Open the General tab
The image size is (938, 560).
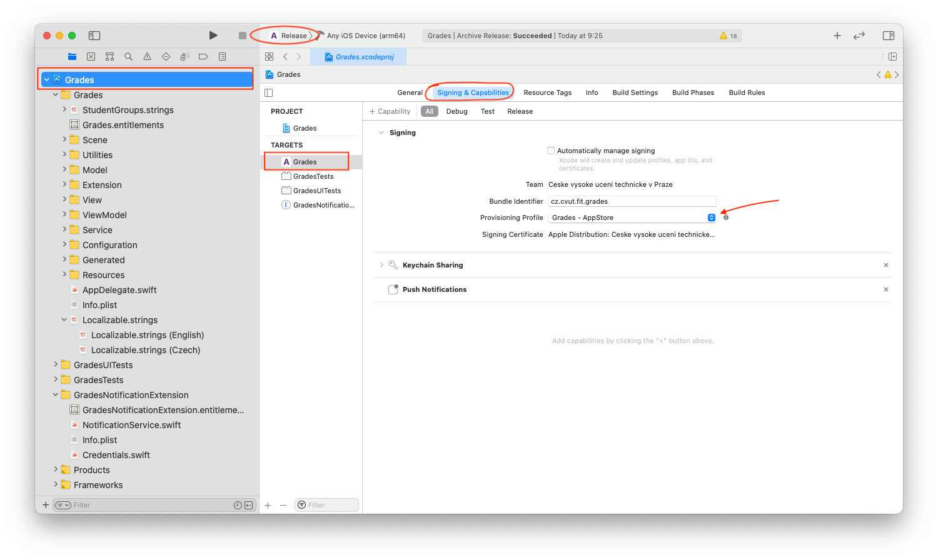[410, 92]
